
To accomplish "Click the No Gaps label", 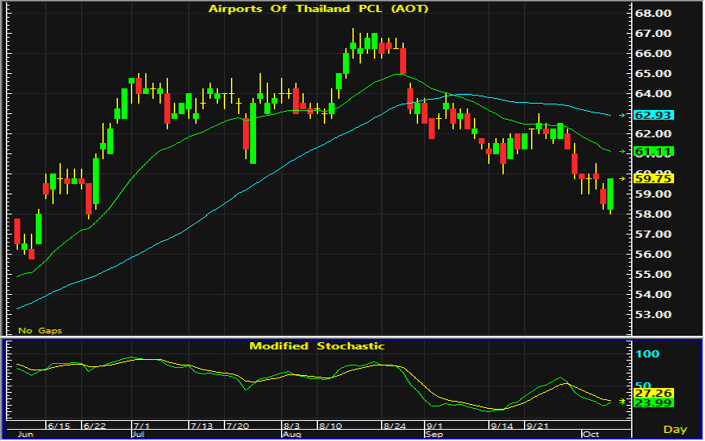I will click(x=40, y=330).
